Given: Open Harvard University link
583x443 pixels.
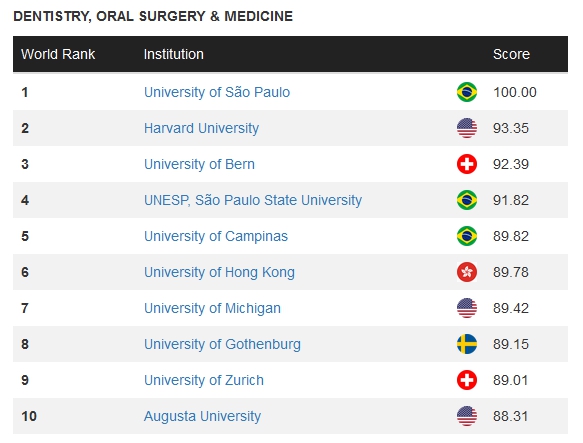Looking at the screenshot, I should pos(201,128).
